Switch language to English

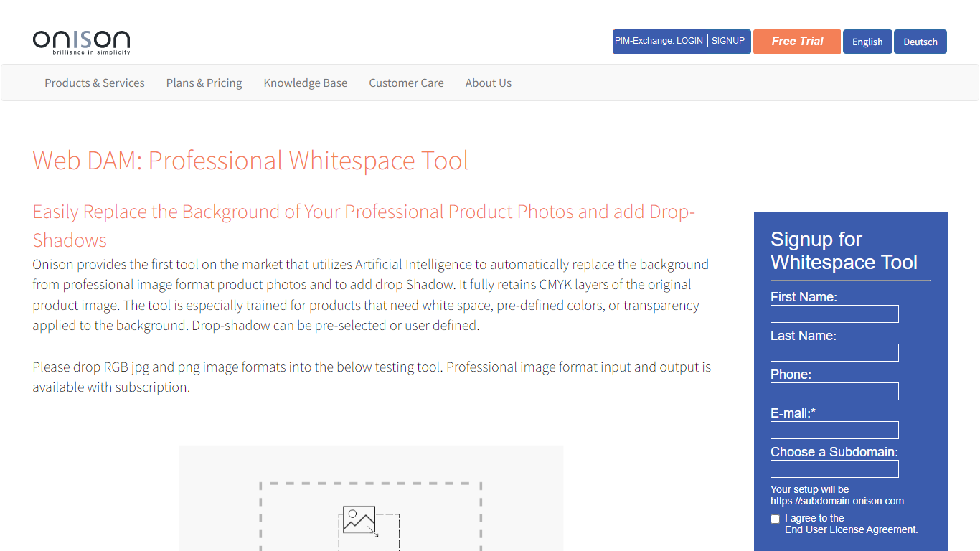(867, 42)
